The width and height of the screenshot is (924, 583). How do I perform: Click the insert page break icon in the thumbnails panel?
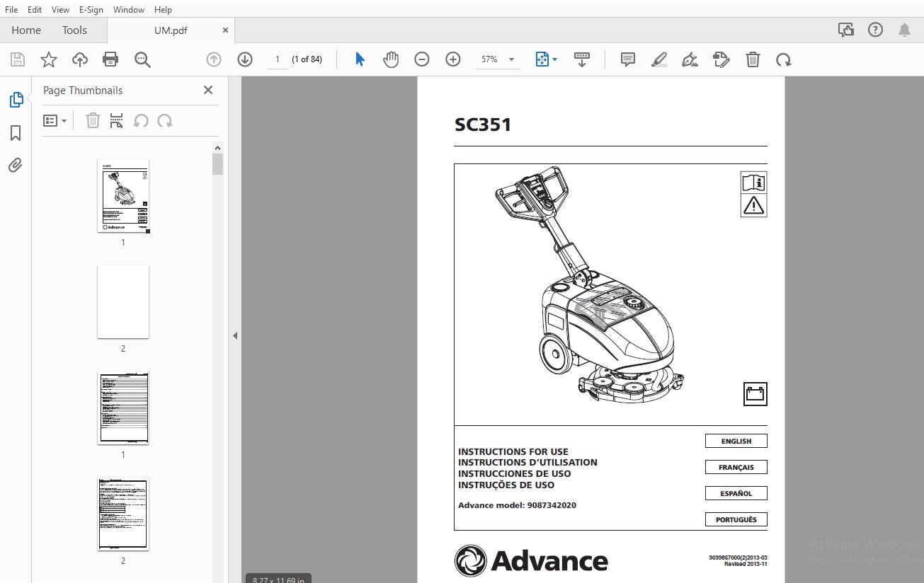pyautogui.click(x=117, y=121)
